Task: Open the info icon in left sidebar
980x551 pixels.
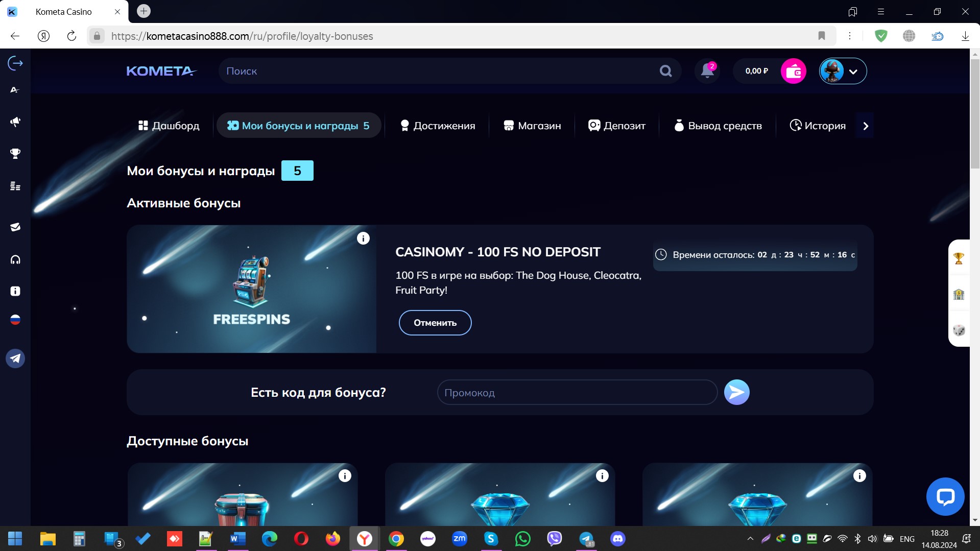Action: 15,291
